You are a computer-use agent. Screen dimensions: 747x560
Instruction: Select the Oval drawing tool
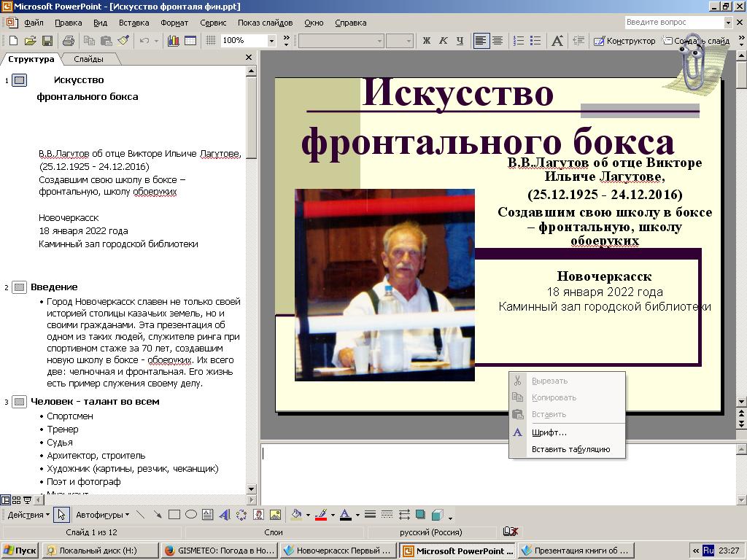[191, 515]
